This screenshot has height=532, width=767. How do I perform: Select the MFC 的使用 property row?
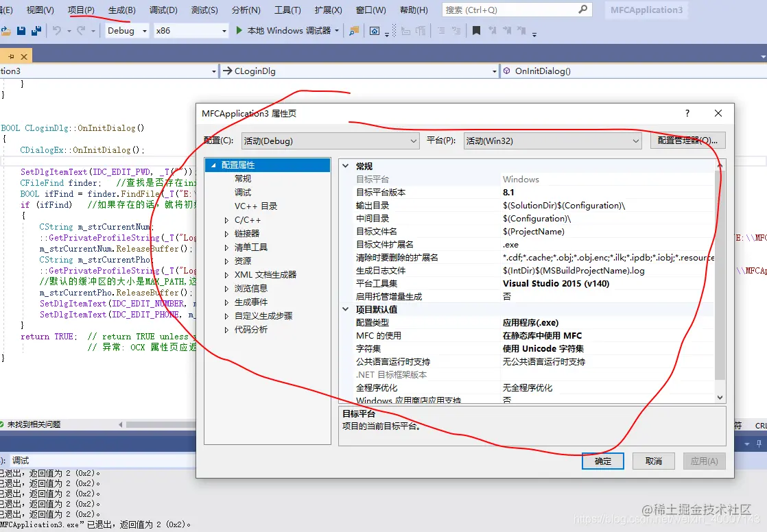(526, 336)
